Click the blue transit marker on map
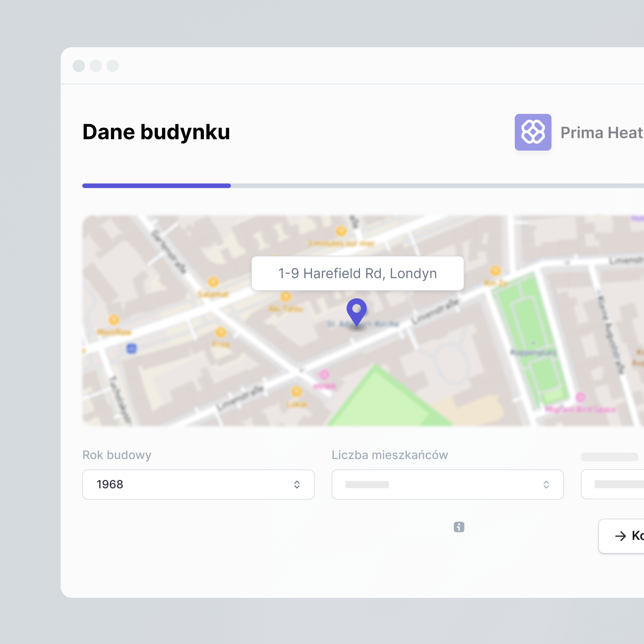The height and width of the screenshot is (644, 644). point(132,348)
